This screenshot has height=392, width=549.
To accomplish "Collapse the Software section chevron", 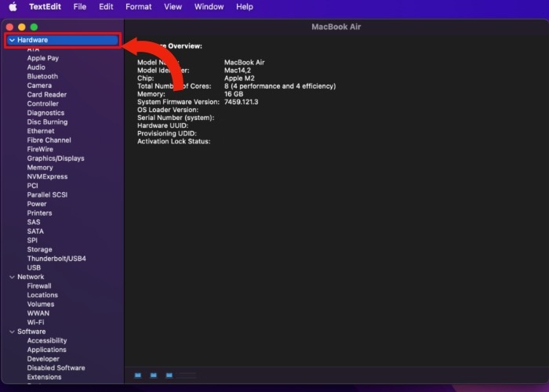I will 12,332.
